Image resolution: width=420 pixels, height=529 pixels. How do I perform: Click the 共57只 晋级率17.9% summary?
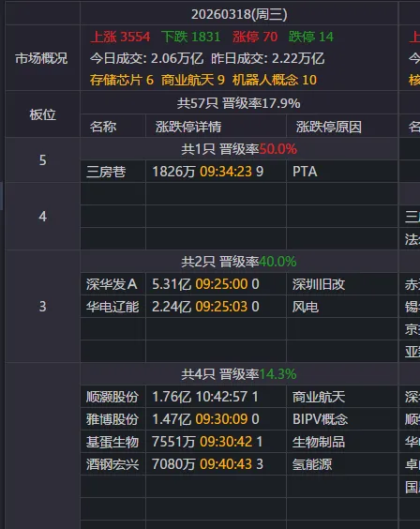click(239, 103)
